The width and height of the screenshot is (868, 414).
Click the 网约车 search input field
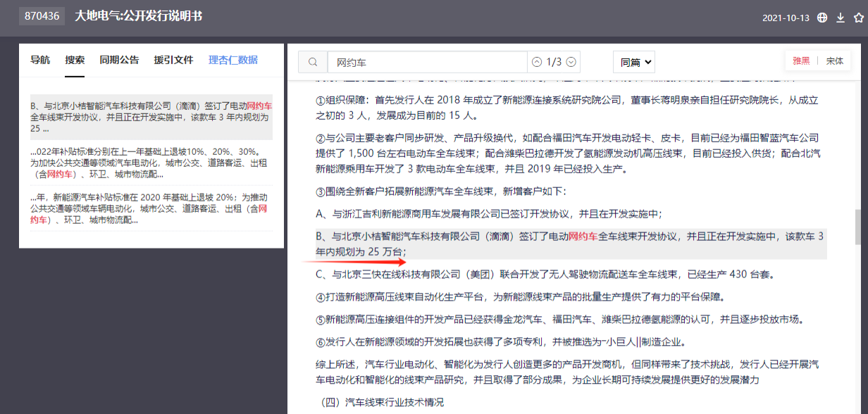pyautogui.click(x=427, y=62)
